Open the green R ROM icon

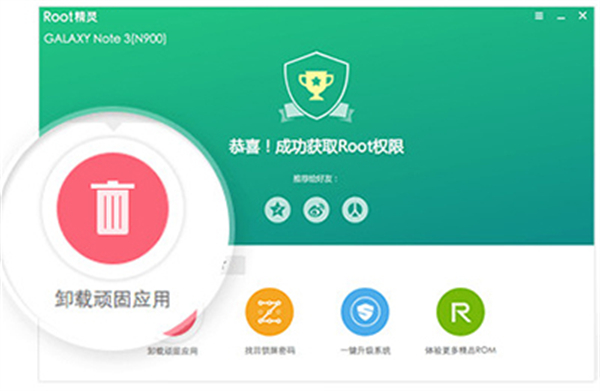click(x=461, y=312)
